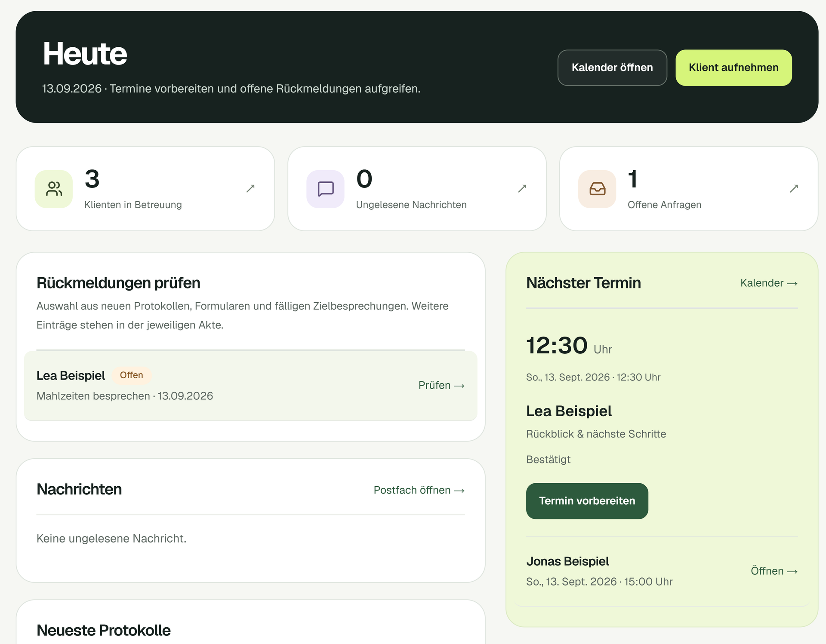Click Postfach öffnen link
Viewport: 826px width, 644px height.
point(419,490)
